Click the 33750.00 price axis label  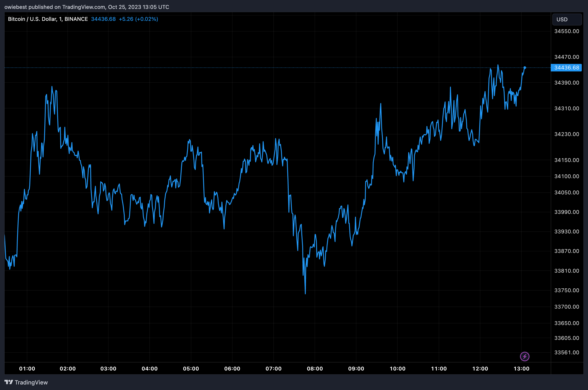(567, 290)
